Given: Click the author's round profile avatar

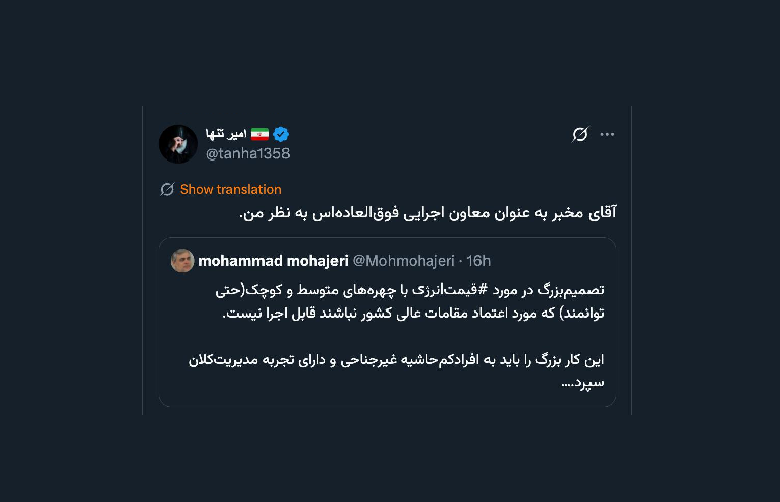Looking at the screenshot, I should tap(178, 144).
